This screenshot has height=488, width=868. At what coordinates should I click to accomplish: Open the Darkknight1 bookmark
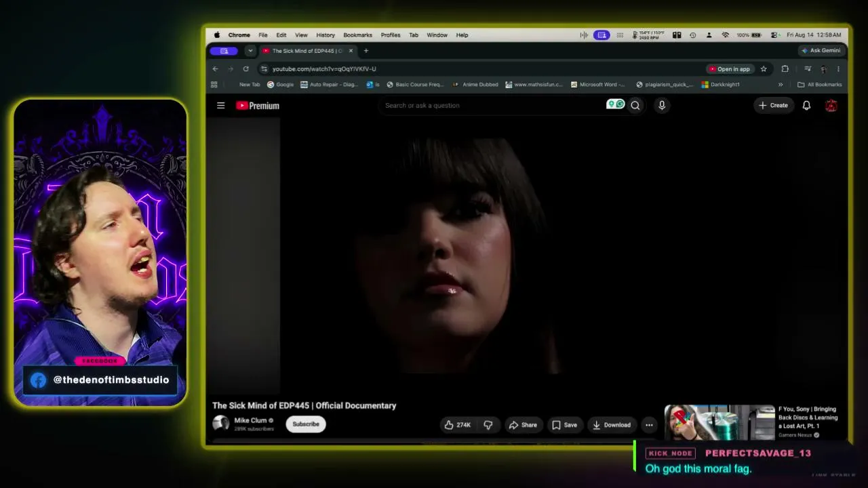[x=720, y=85]
